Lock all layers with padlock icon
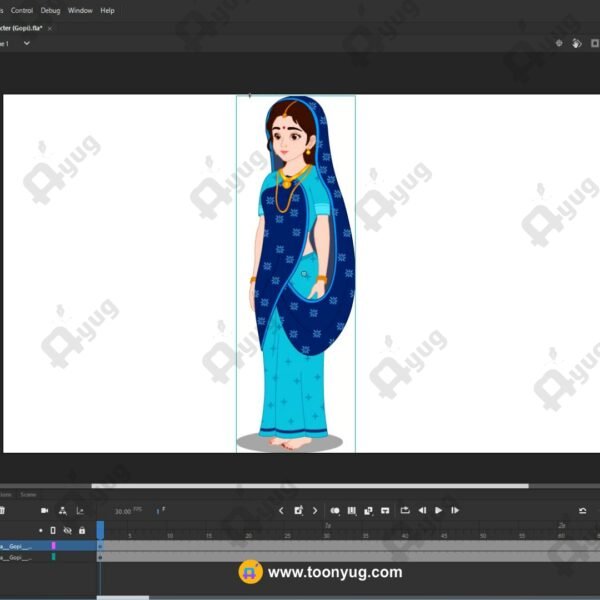The image size is (600, 600). (82, 530)
